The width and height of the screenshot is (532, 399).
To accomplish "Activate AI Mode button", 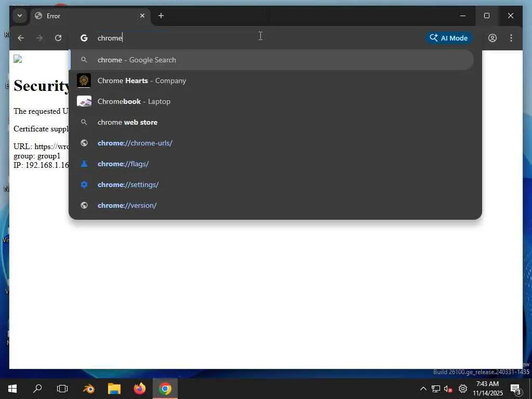I will tap(449, 38).
